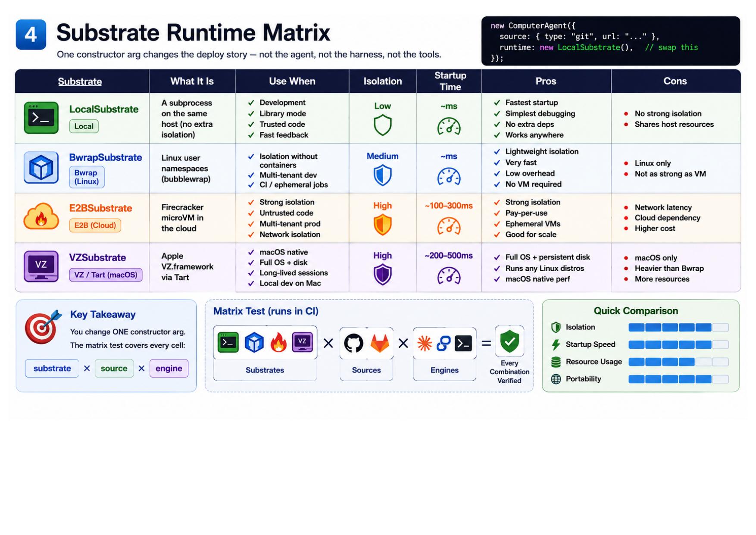Click the Cons column header
The height and width of the screenshot is (535, 756).
click(x=675, y=81)
